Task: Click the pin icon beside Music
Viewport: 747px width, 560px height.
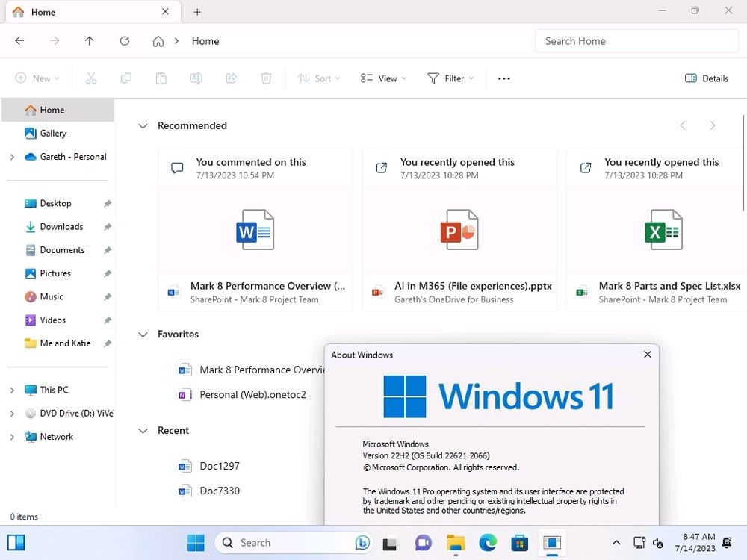Action: coord(108,296)
